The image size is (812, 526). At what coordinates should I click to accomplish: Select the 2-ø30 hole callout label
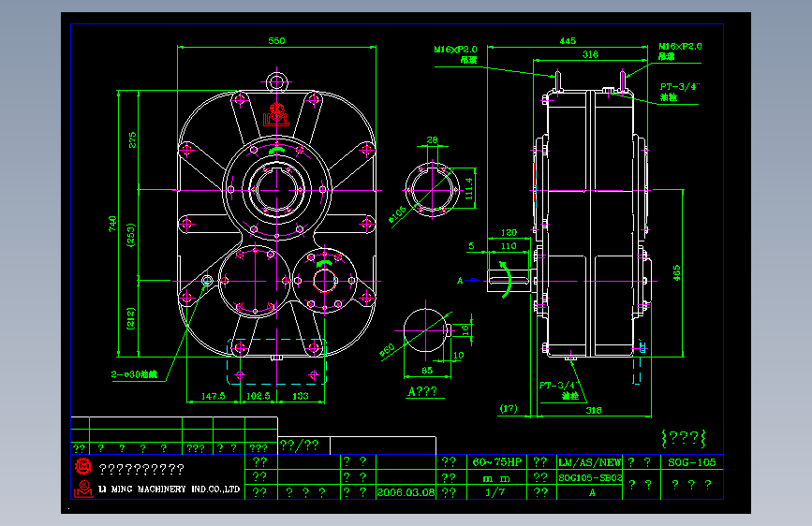click(134, 374)
